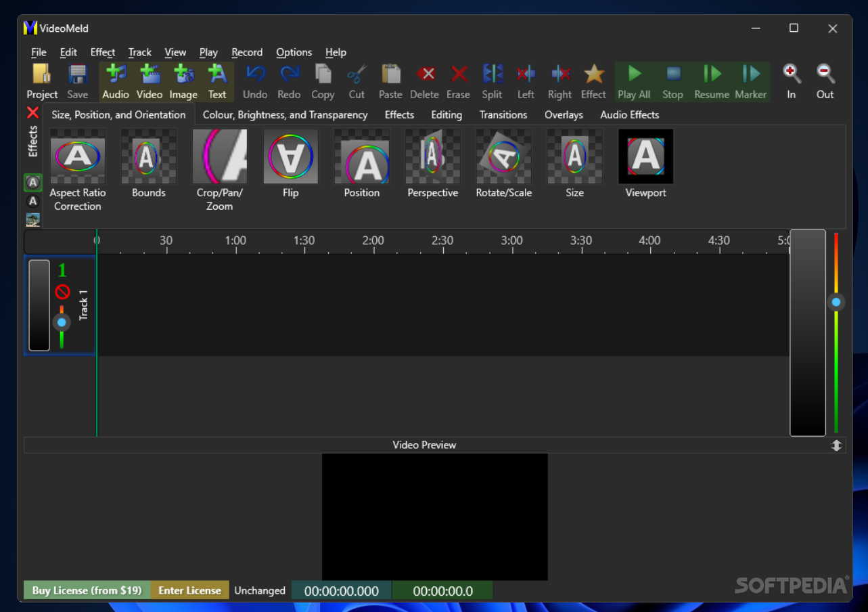Select the Viewport effect thumbnail

coord(646,156)
